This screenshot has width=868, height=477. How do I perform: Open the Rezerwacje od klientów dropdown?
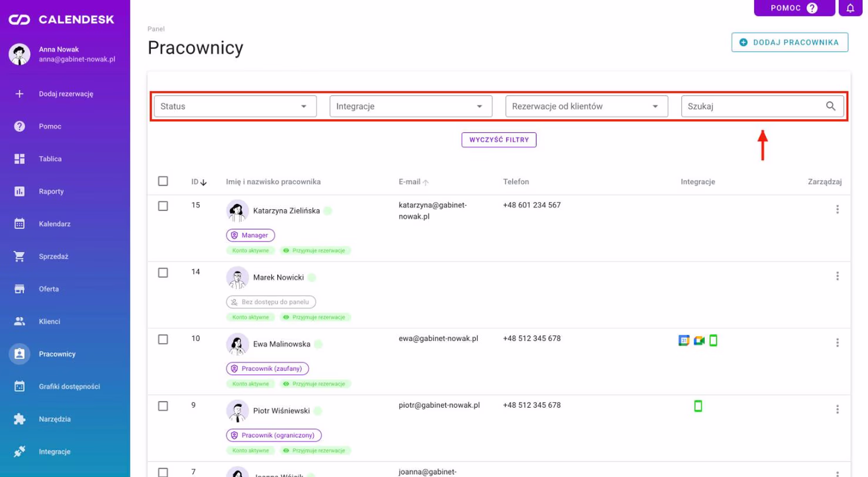click(587, 106)
